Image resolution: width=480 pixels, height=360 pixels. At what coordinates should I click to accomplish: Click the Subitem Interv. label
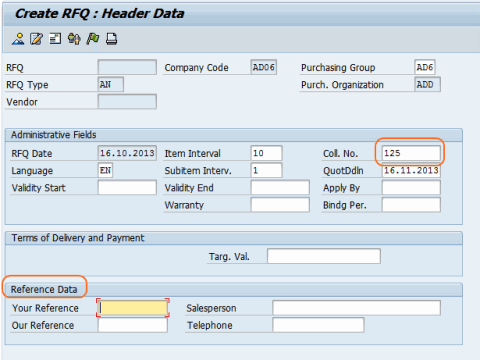pos(198,171)
